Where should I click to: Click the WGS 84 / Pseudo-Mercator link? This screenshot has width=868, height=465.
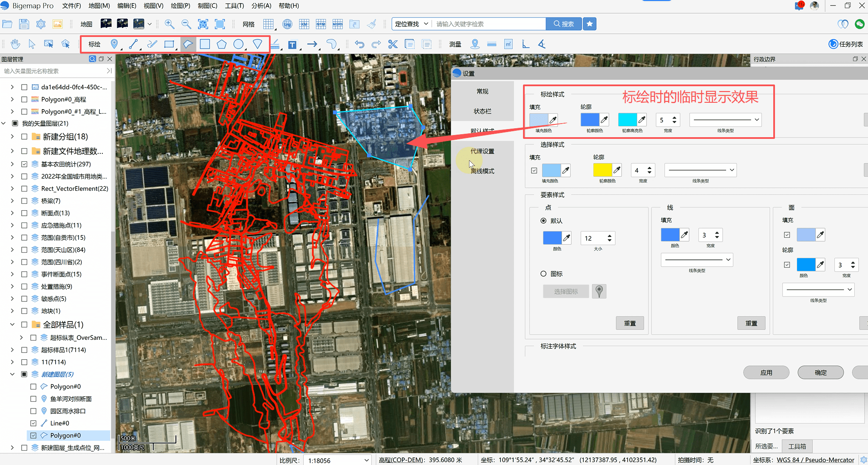coord(815,460)
